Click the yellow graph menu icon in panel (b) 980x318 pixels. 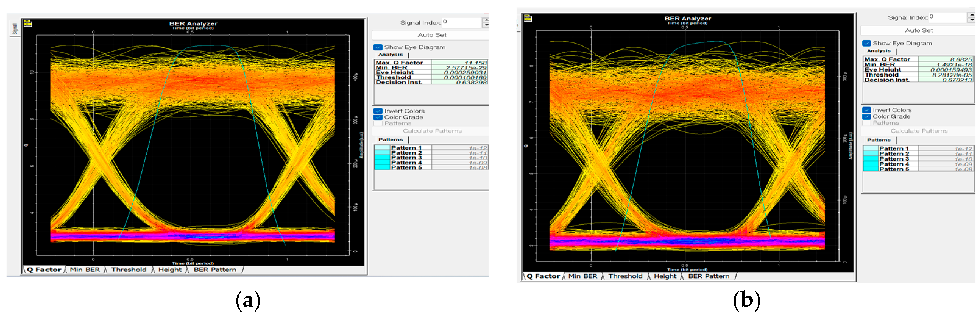point(527,18)
